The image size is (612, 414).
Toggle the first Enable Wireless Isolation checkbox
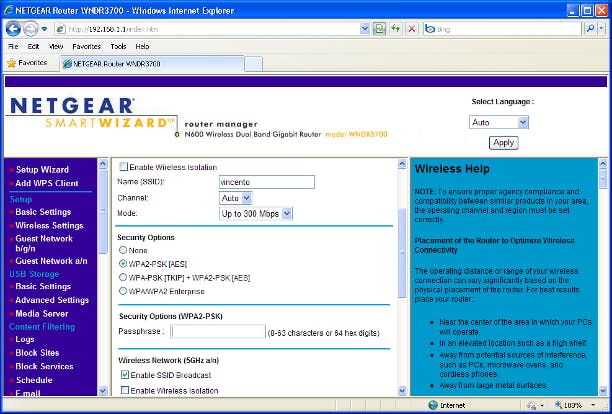point(123,167)
